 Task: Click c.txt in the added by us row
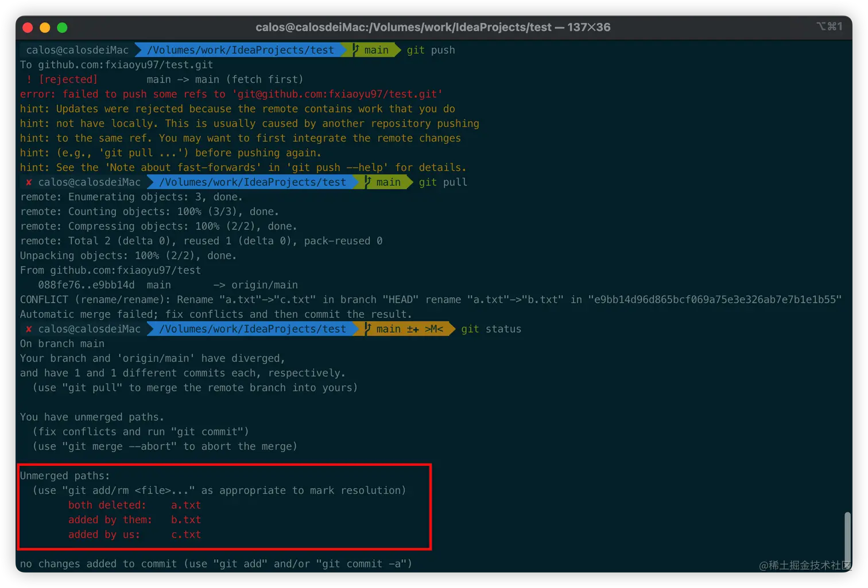point(186,535)
